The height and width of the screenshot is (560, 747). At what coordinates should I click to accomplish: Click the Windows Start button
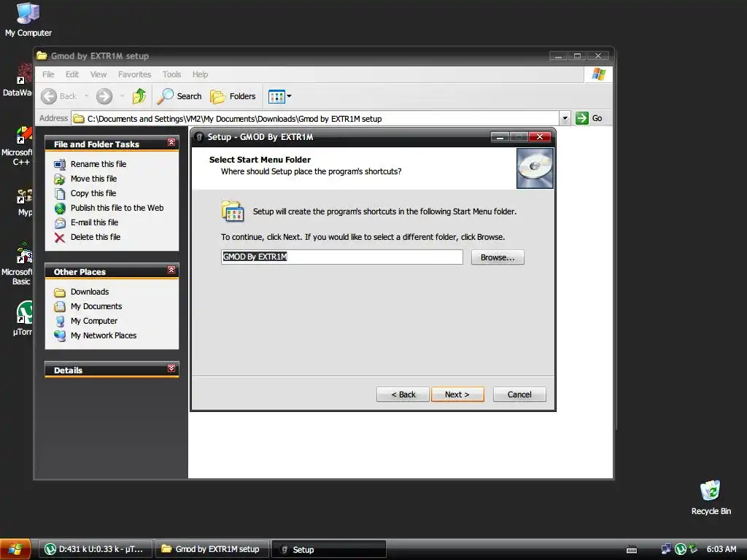click(x=15, y=549)
